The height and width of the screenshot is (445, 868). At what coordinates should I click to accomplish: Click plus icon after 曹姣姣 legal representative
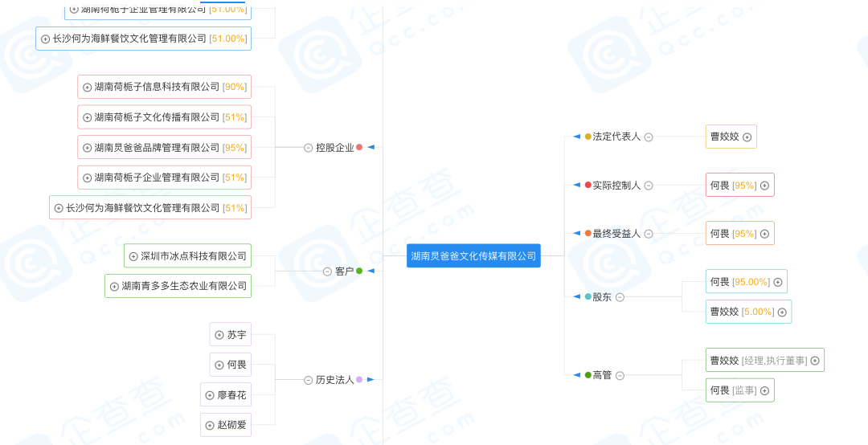click(747, 137)
